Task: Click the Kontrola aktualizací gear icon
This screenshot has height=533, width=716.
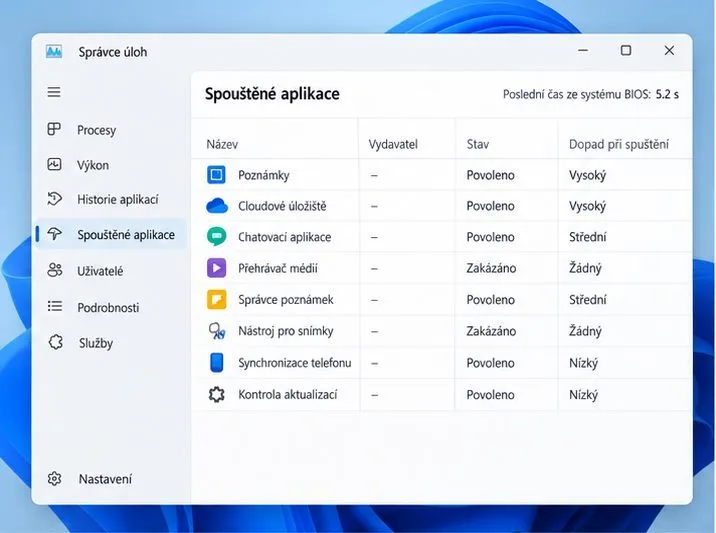Action: [216, 394]
